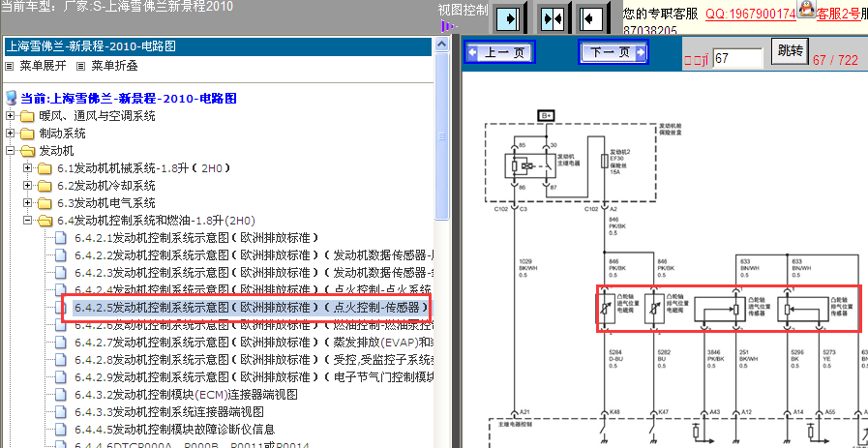Open 6.4.3.3发动机控制系统连接器端视图
868x448 pixels.
point(168,411)
